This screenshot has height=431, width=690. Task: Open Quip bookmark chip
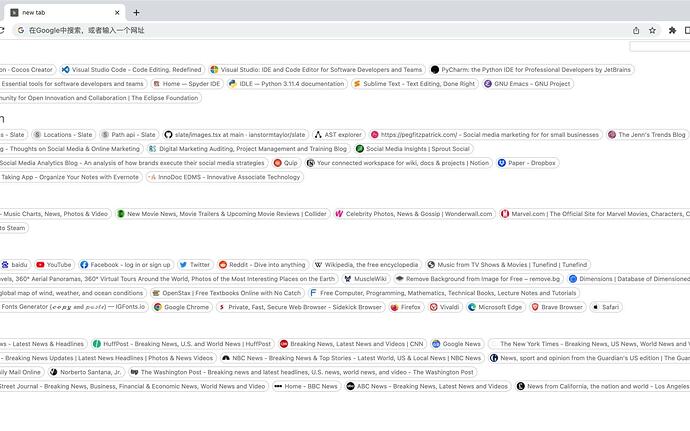point(286,163)
